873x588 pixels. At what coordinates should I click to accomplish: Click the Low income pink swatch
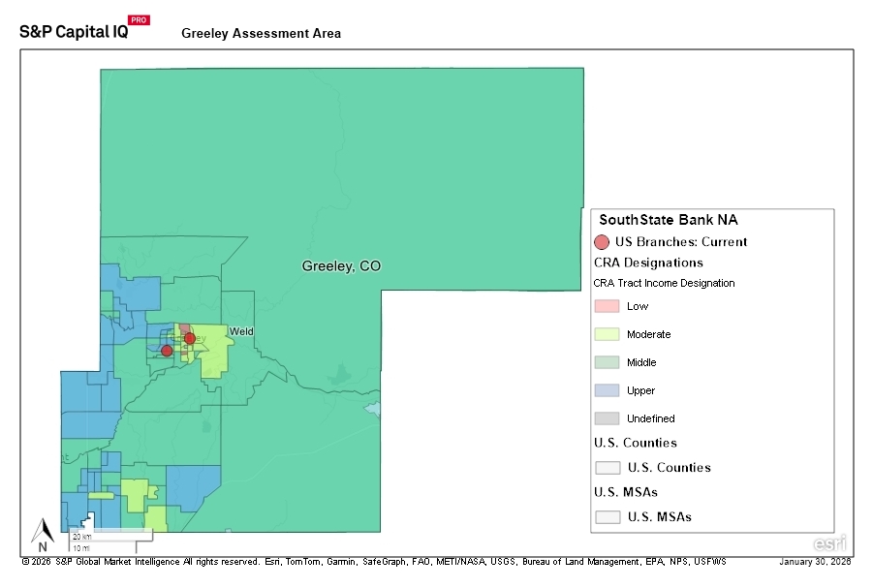coord(607,306)
